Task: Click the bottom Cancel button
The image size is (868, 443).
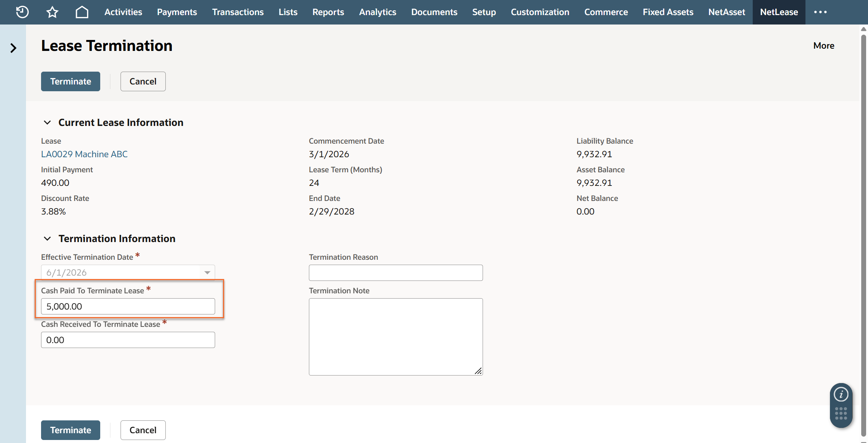Action: click(x=143, y=430)
